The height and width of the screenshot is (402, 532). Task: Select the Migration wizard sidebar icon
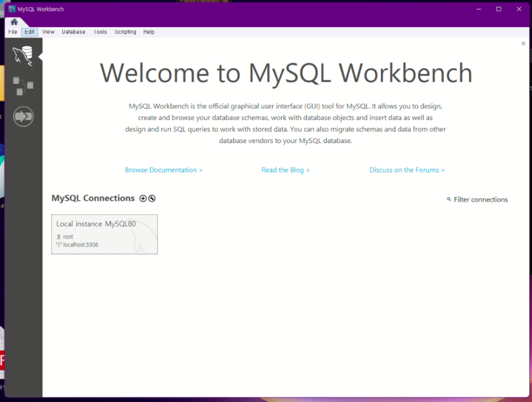click(23, 116)
